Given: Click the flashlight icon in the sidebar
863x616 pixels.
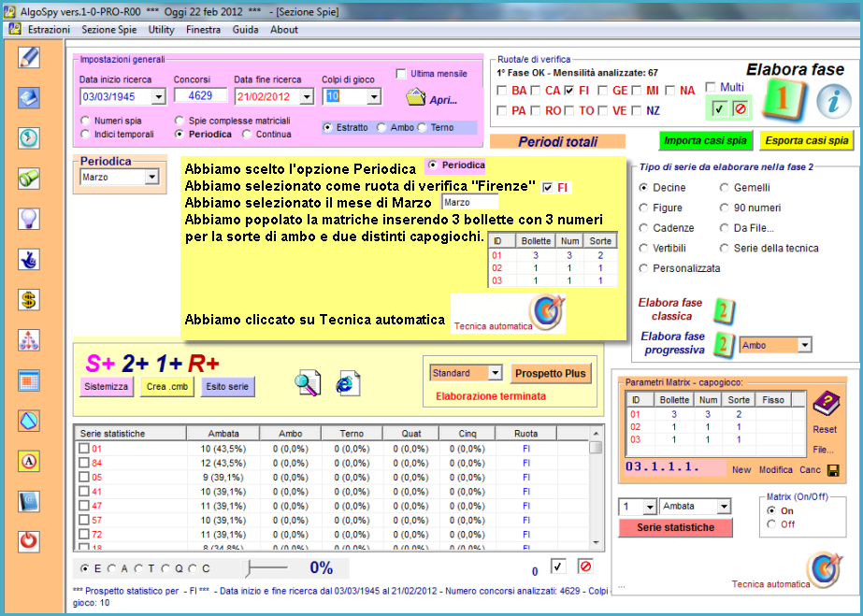Looking at the screenshot, I should pyautogui.click(x=29, y=179).
